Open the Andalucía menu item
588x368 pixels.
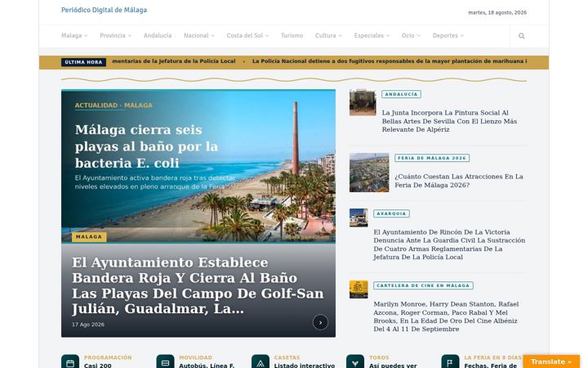158,36
